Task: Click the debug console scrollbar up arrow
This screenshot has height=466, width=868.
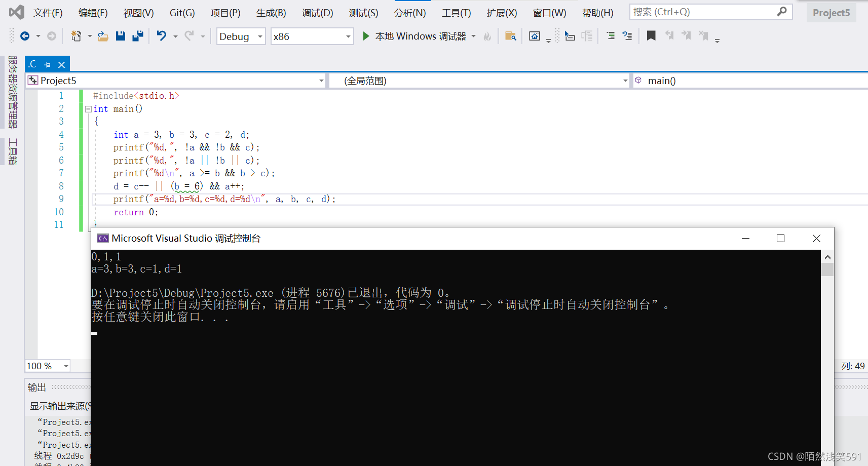Action: (827, 257)
